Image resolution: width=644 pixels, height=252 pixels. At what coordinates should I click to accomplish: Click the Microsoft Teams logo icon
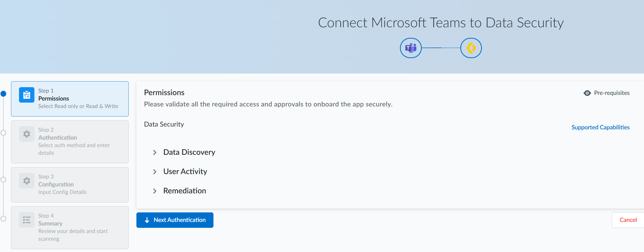point(410,48)
